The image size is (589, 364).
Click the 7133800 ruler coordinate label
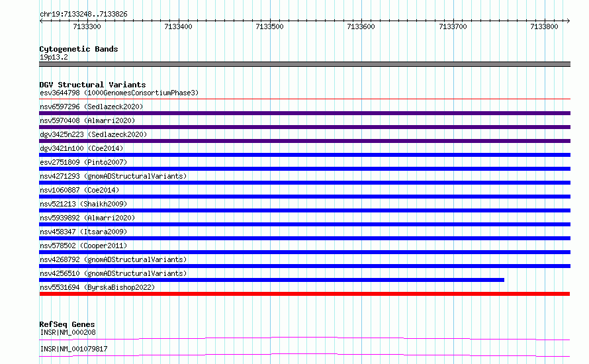click(544, 26)
